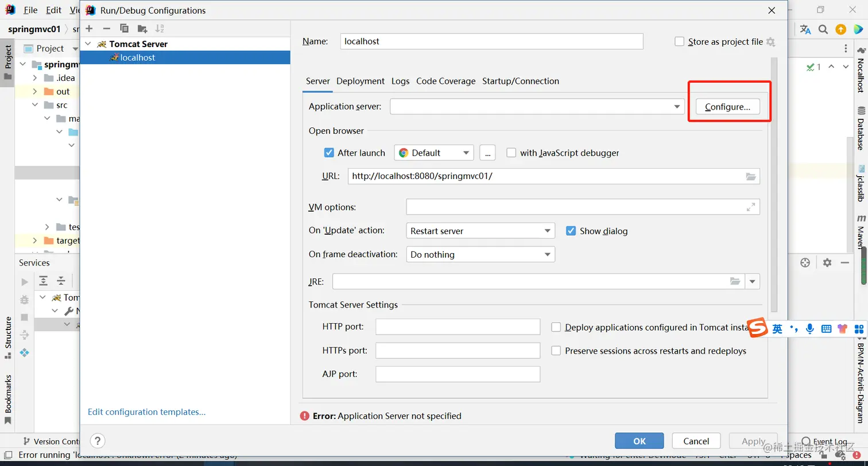Click Debug bug icon in Services panel

coord(24,300)
